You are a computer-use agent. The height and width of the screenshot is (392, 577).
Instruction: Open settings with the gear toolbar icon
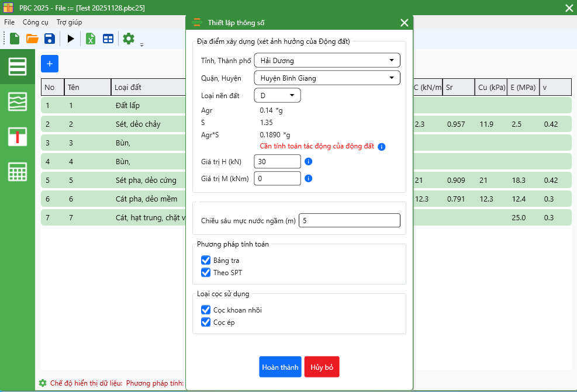click(x=129, y=39)
